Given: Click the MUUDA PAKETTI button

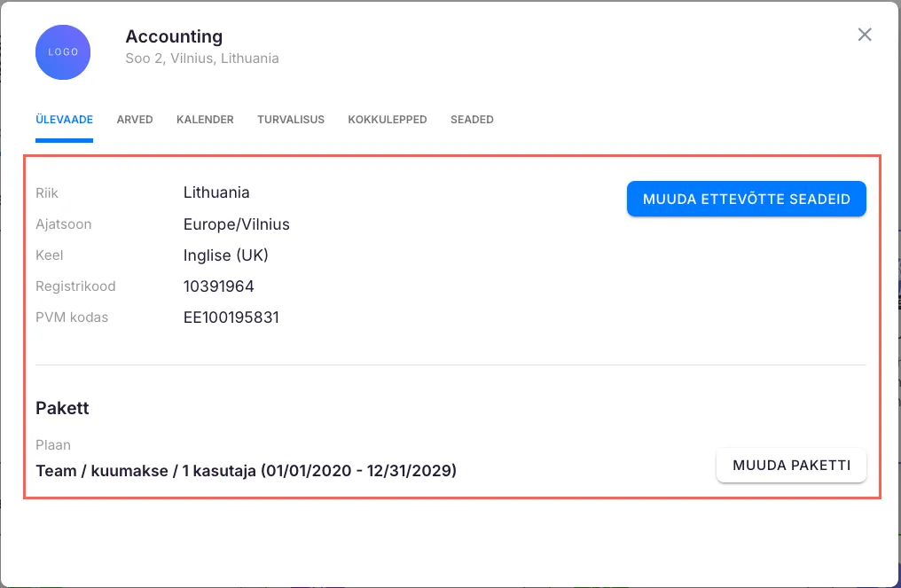Looking at the screenshot, I should [791, 466].
